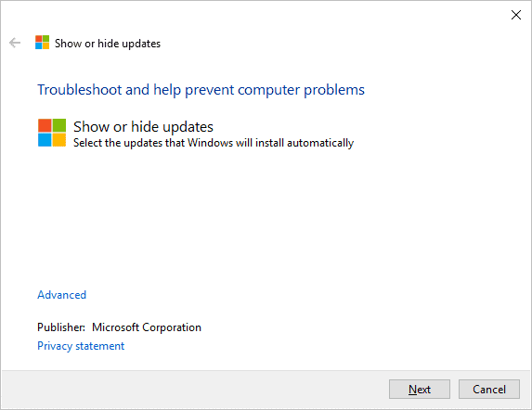Image resolution: width=532 pixels, height=410 pixels.
Task: Click the empty gray footer bar left of Next
Action: coord(195,389)
